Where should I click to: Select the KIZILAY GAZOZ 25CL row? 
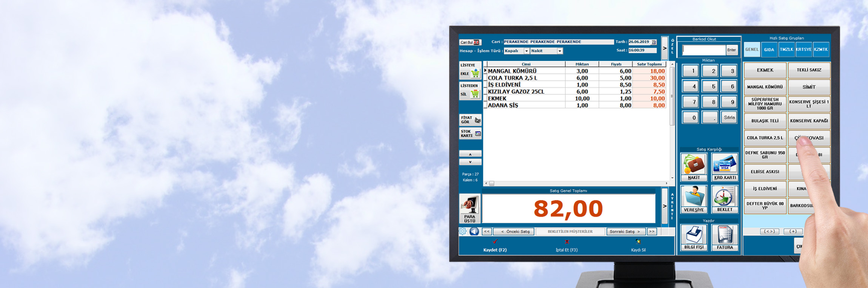575,91
